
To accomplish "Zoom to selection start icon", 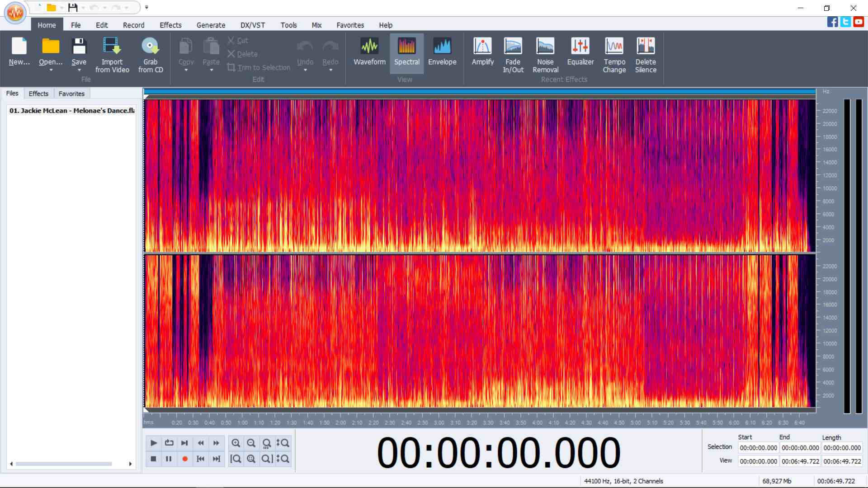I will [236, 459].
